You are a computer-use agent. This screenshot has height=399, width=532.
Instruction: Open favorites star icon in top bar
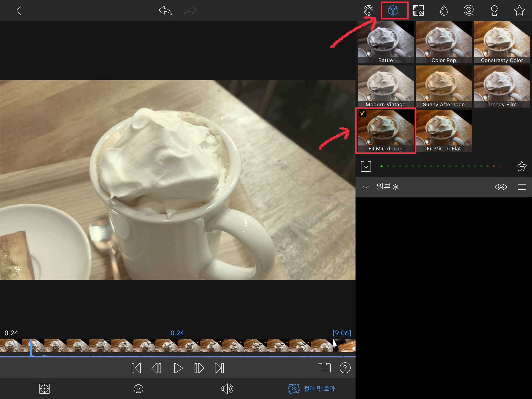tap(519, 11)
